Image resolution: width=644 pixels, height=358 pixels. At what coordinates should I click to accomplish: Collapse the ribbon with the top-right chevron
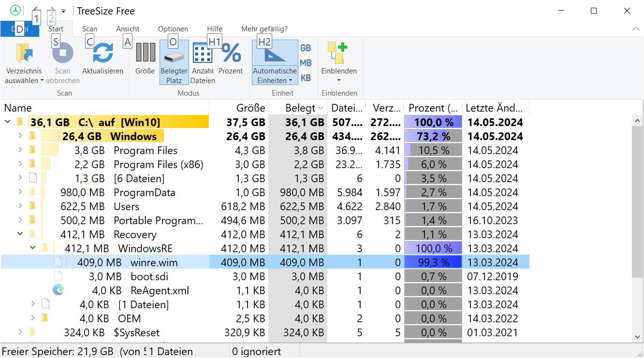tap(636, 29)
